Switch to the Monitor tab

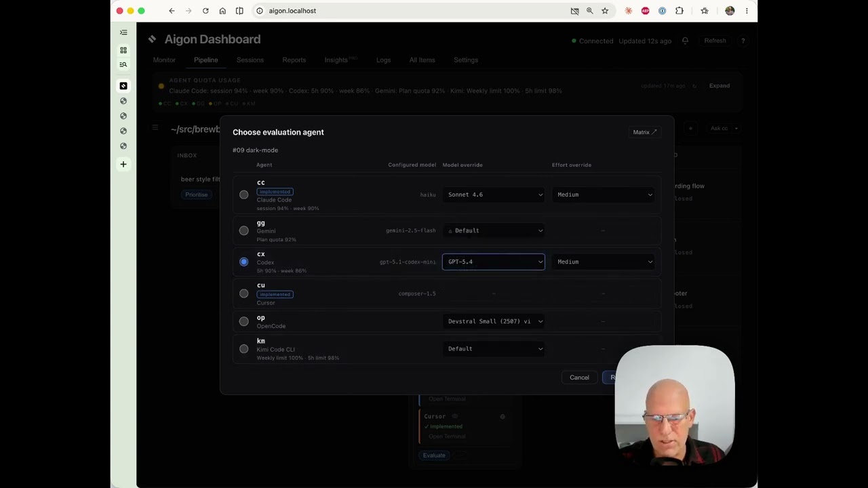tap(164, 60)
